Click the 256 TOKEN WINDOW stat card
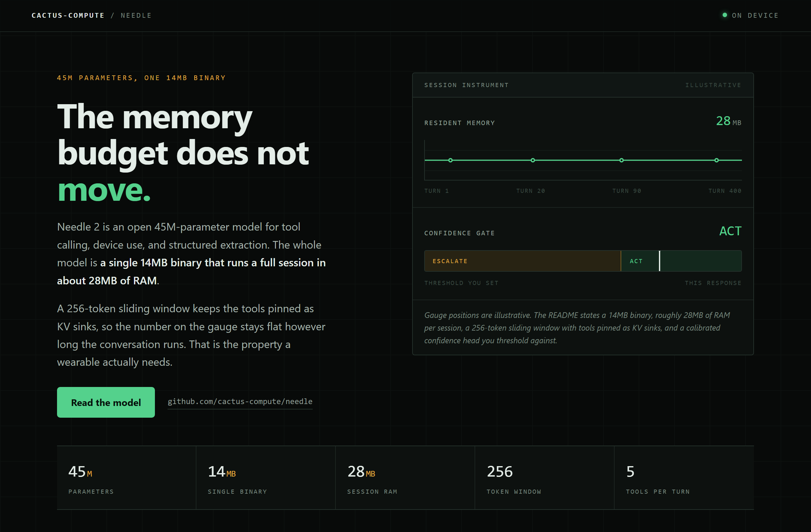Screen dimensions: 811x532 point(545,478)
